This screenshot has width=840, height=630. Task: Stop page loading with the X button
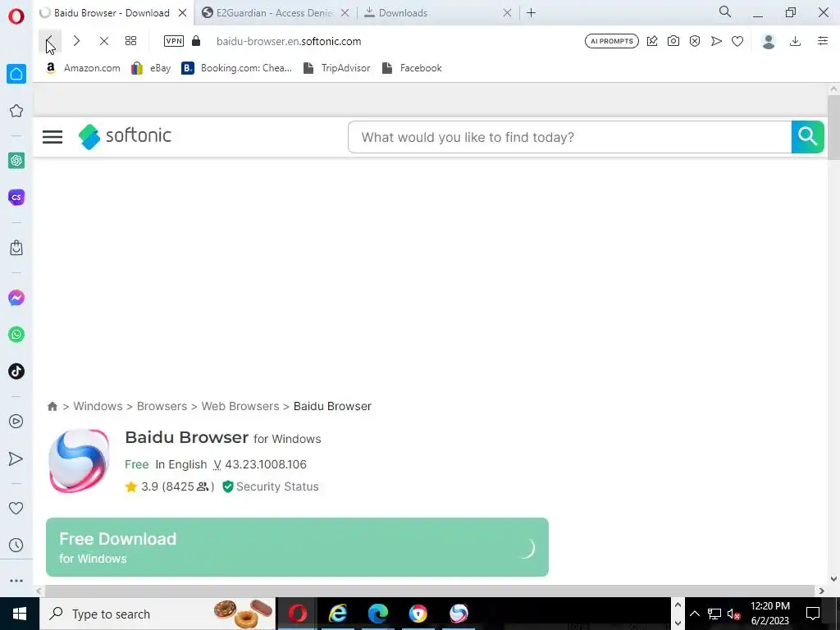click(x=104, y=41)
